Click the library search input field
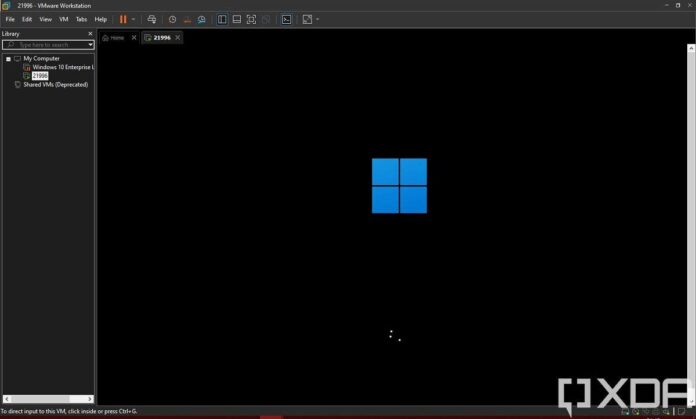Image resolution: width=696 pixels, height=419 pixels. pyautogui.click(x=45, y=45)
